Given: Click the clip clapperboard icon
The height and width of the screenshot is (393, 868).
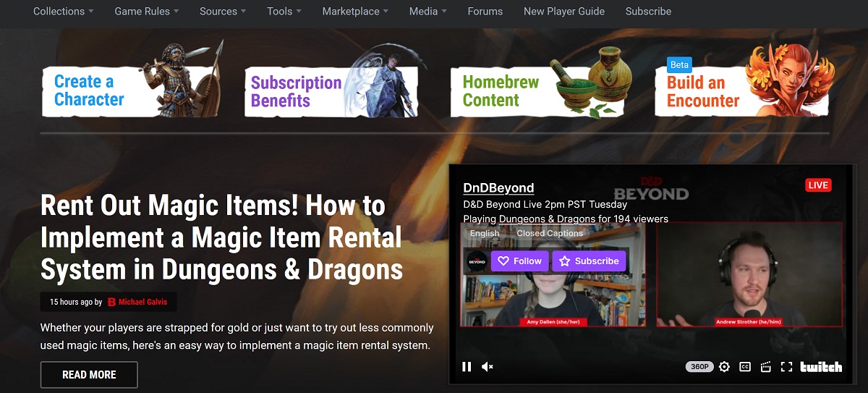Looking at the screenshot, I should (x=766, y=367).
